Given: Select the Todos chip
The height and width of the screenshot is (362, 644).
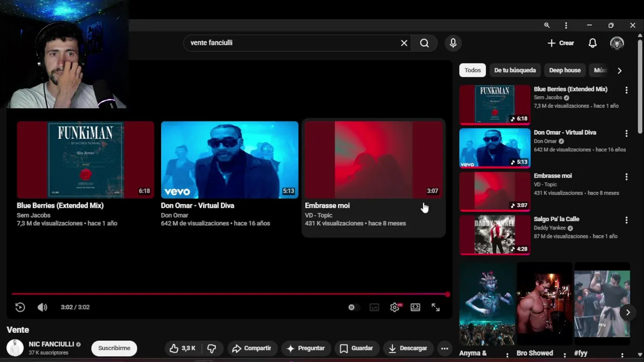Looking at the screenshot, I should pyautogui.click(x=472, y=70).
